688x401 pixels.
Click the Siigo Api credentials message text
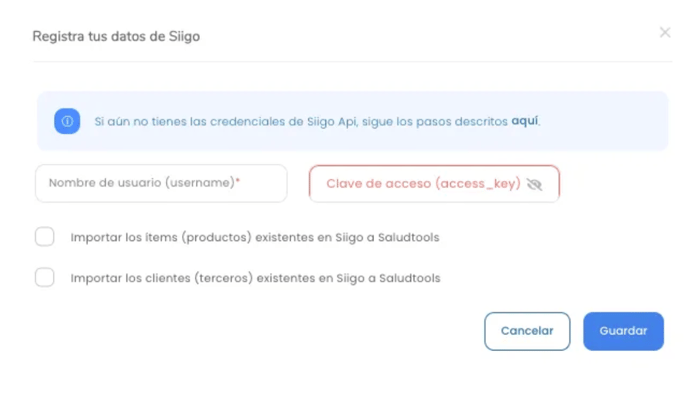point(300,121)
